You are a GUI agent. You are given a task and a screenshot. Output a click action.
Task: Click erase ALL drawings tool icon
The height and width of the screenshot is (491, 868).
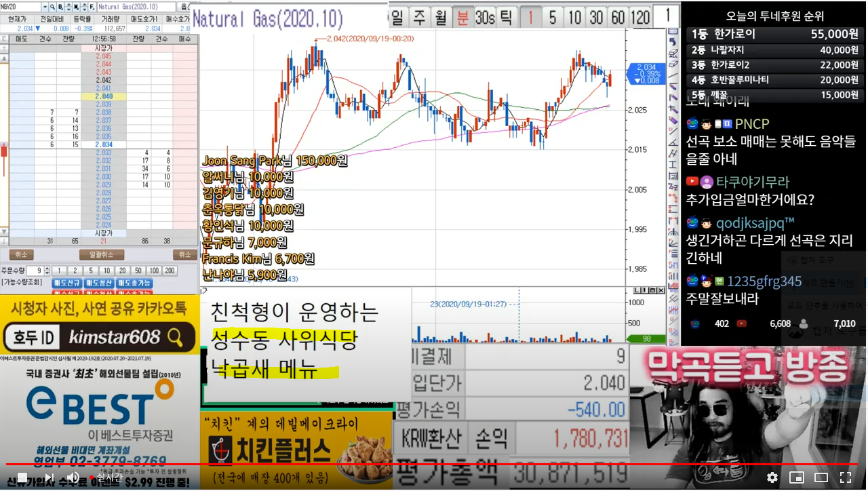[673, 53]
